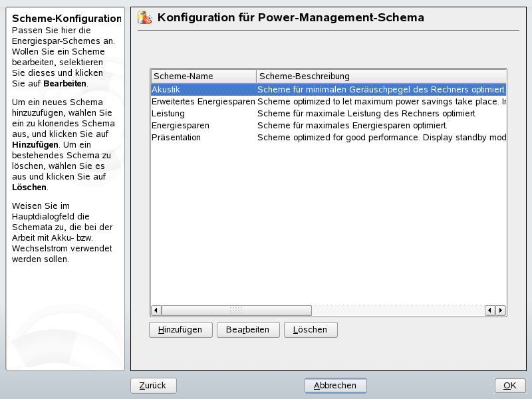This screenshot has width=532, height=399.
Task: Go back with the Zurück button
Action: (153, 386)
